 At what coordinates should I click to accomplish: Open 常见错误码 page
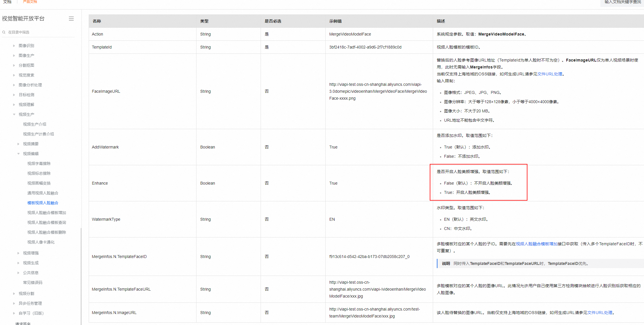[x=33, y=283]
